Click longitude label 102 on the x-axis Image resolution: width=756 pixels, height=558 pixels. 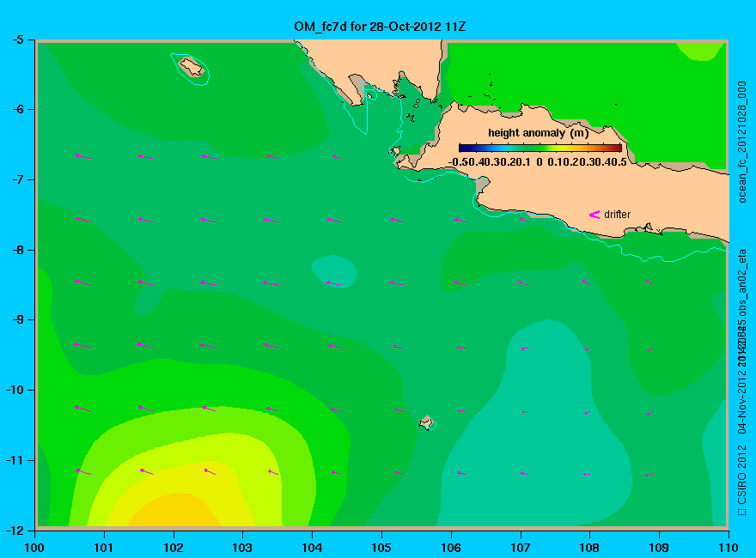[173, 548]
